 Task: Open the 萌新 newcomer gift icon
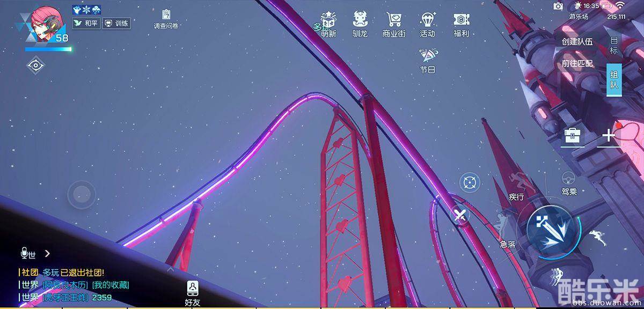(x=328, y=21)
